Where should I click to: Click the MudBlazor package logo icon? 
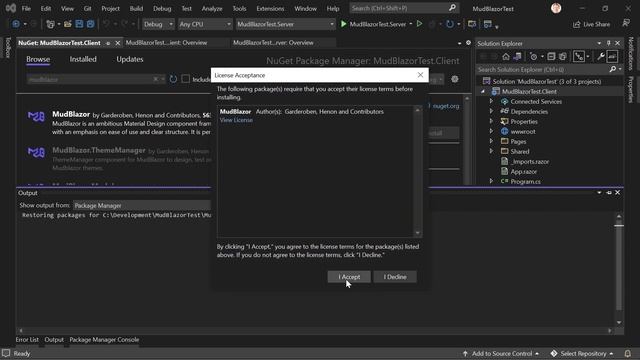tap(36, 117)
